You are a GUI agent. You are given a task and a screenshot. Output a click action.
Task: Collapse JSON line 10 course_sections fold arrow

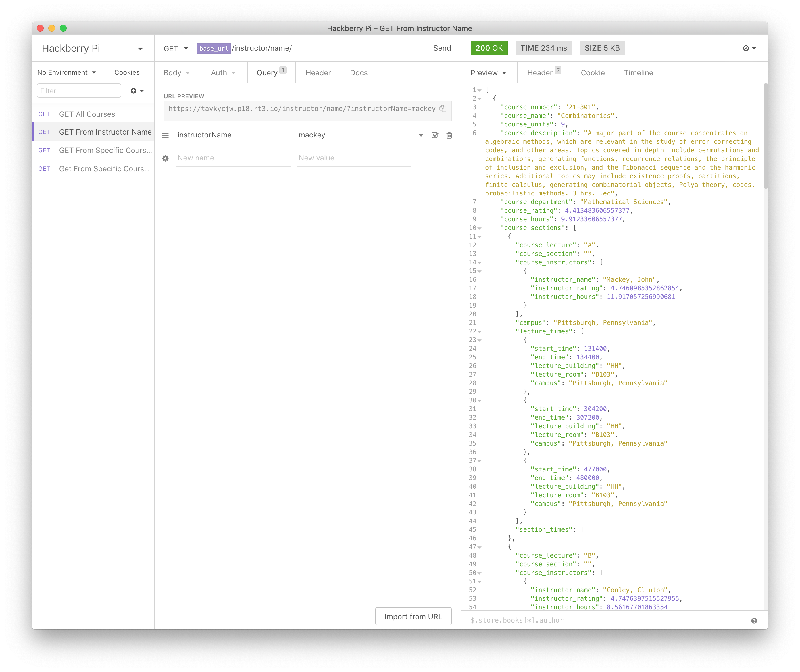(x=480, y=228)
